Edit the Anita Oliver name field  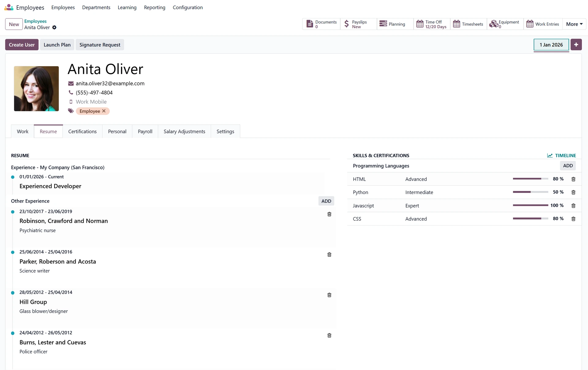pos(105,69)
